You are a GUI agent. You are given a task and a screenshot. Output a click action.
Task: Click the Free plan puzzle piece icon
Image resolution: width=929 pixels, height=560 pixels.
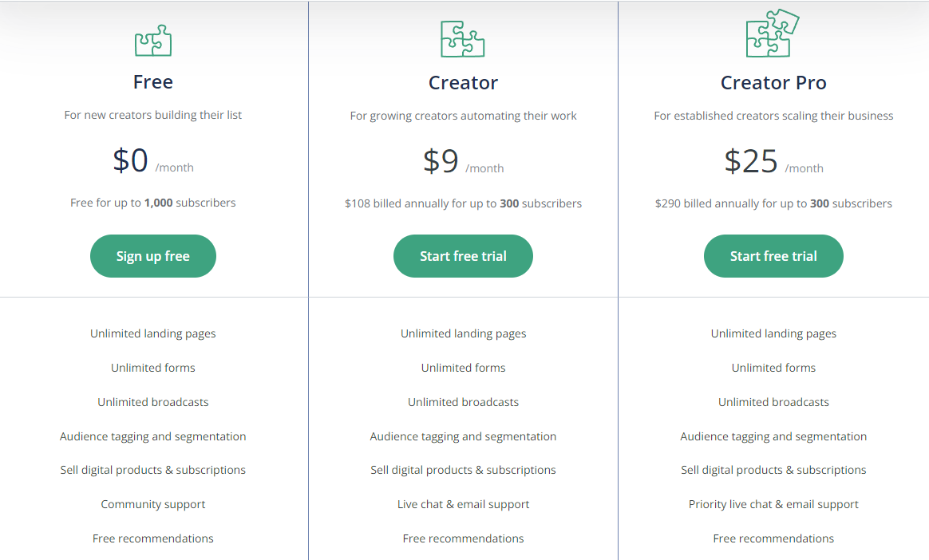(x=153, y=40)
